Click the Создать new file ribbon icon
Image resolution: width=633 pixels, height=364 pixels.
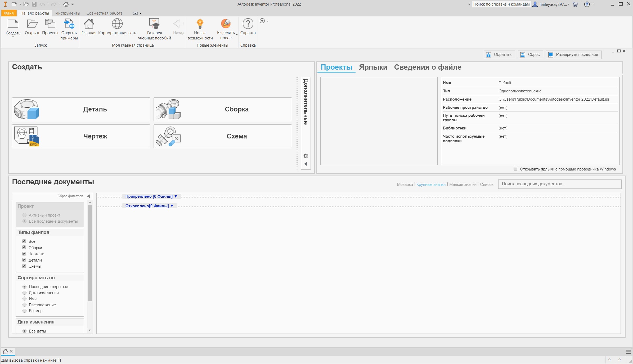[x=13, y=24]
